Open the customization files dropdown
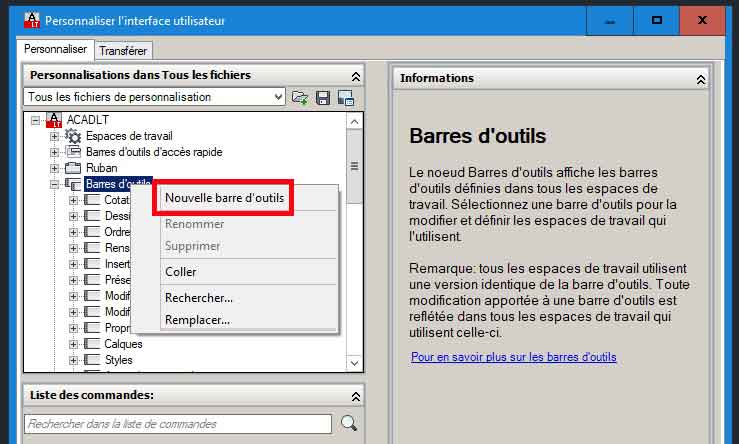The width and height of the screenshot is (739, 444). 278,97
